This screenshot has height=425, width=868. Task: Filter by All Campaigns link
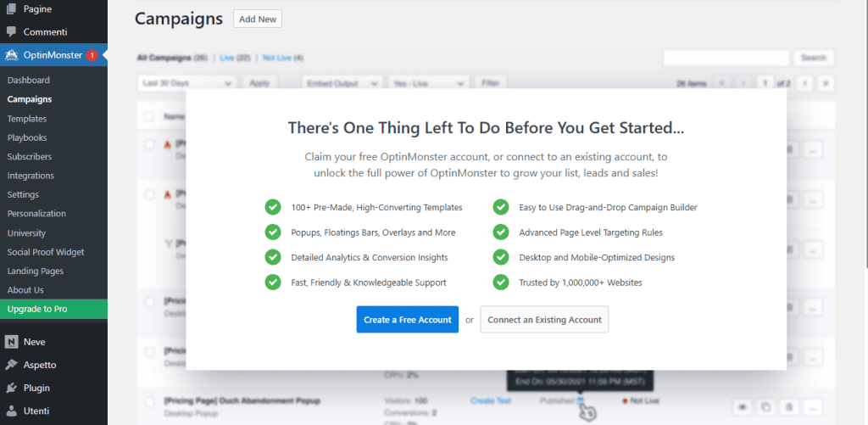[171, 58]
